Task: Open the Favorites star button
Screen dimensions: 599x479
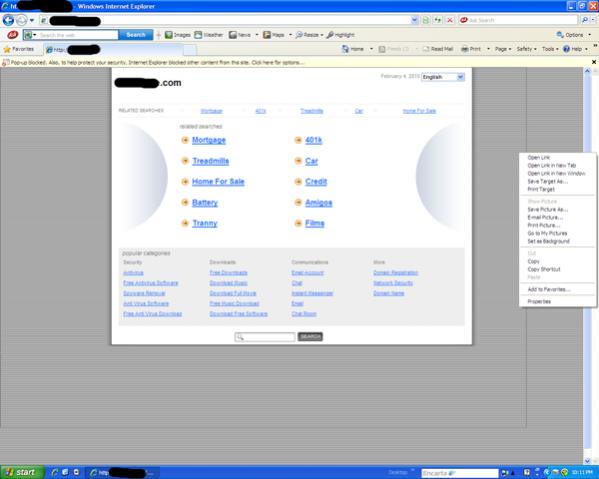Action: tap(19, 49)
